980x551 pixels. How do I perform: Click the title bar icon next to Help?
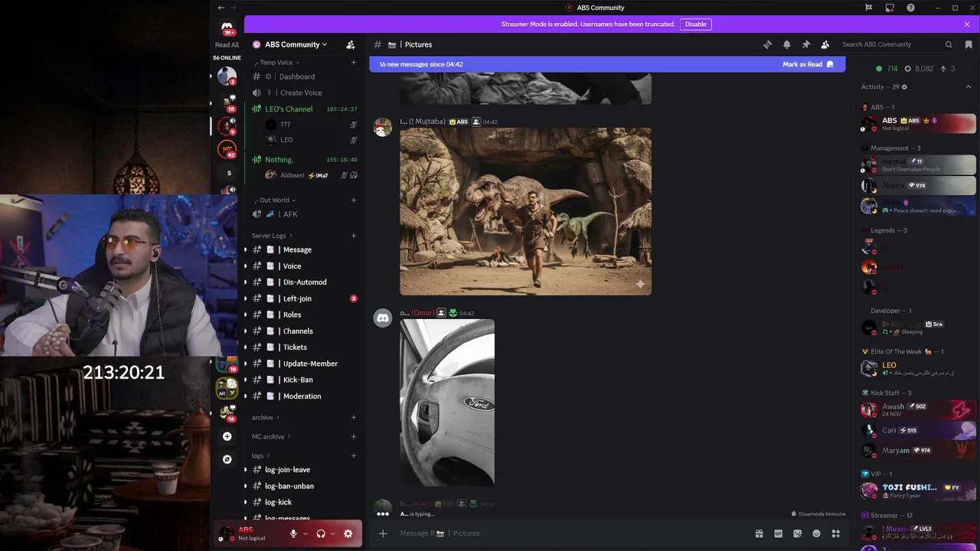(890, 8)
